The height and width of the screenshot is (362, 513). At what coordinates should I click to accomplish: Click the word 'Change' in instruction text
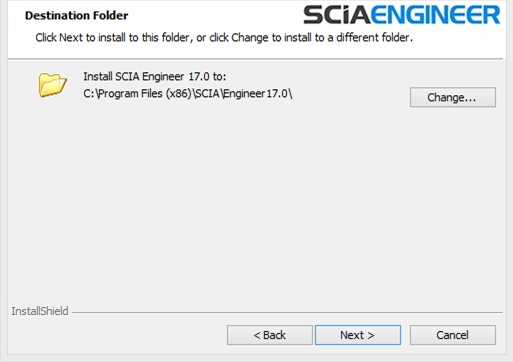click(250, 38)
